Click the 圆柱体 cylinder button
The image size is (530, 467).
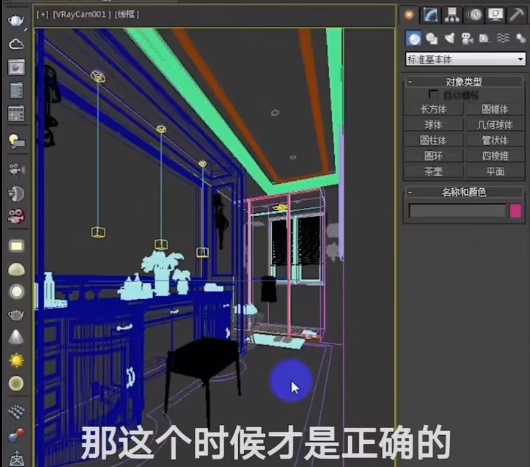(x=434, y=140)
